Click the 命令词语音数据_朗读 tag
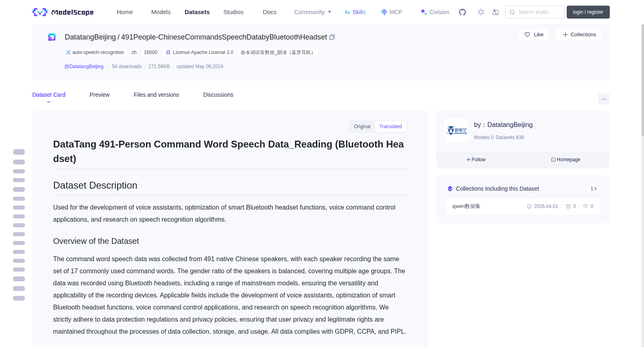 278,52
